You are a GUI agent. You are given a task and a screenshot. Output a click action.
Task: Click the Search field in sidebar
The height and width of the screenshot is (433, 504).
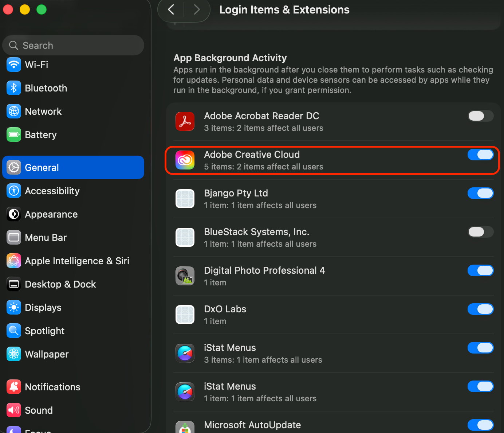[73, 45]
